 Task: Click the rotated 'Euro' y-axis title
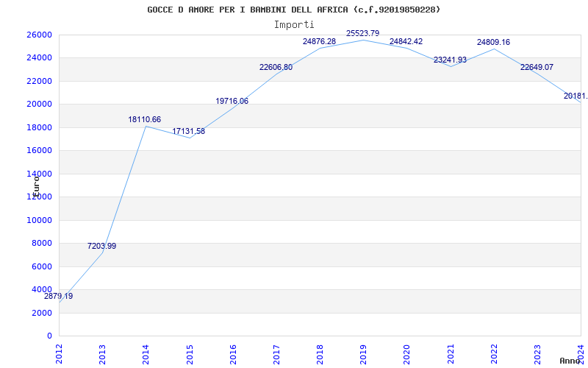(x=35, y=186)
